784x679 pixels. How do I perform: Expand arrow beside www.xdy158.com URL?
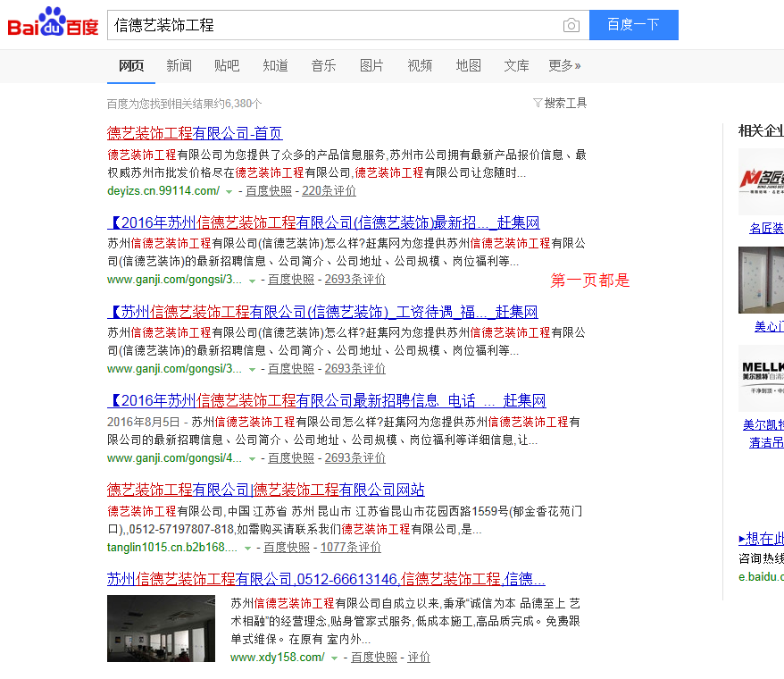pyautogui.click(x=335, y=658)
